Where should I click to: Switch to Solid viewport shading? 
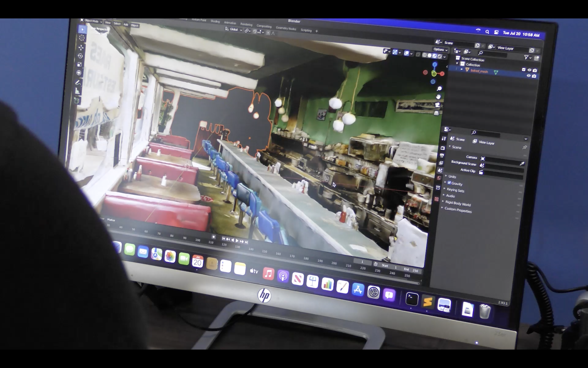(x=430, y=55)
